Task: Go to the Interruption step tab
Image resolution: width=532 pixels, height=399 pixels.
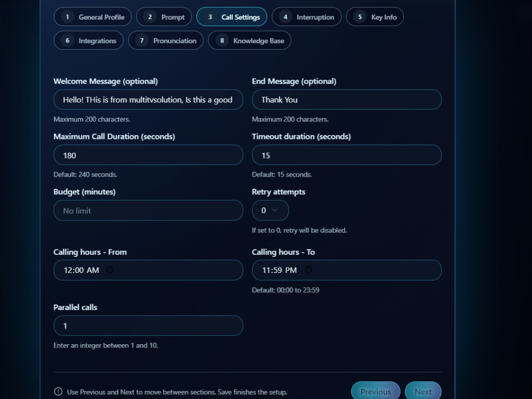Action: tap(306, 16)
